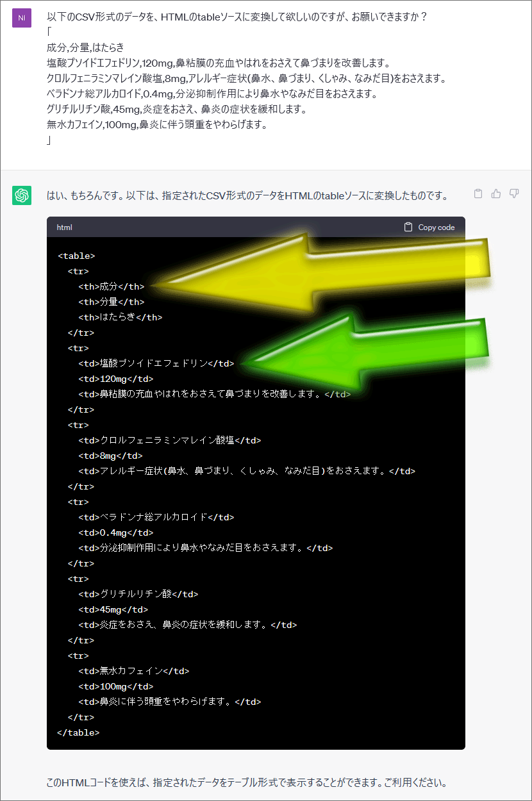Click the html language label of the code block
The width and height of the screenshot is (532, 801).
click(x=64, y=227)
